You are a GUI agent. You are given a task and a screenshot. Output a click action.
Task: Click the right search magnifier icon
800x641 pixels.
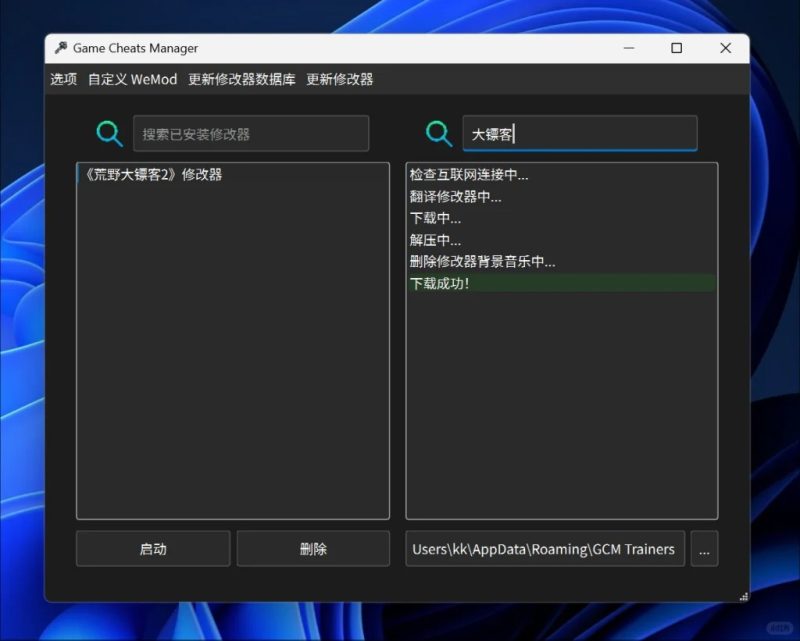point(438,132)
